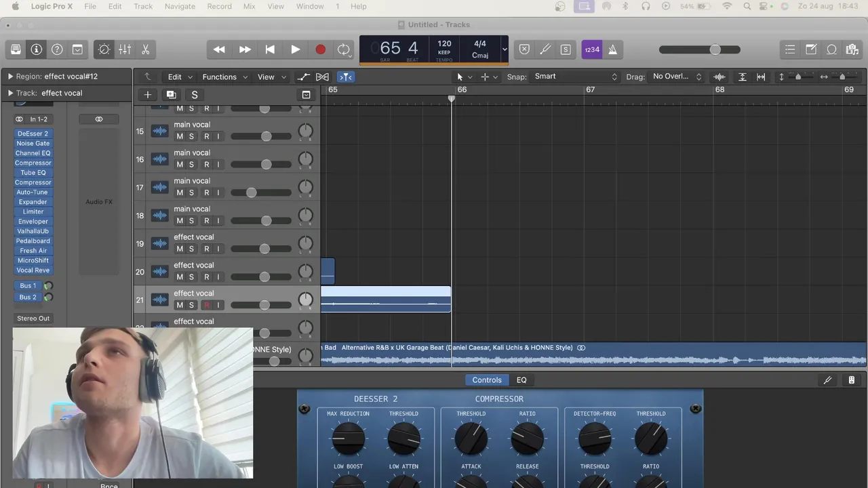Switch to the Controls tab
Screen dimensions: 868x488
pyautogui.click(x=487, y=380)
